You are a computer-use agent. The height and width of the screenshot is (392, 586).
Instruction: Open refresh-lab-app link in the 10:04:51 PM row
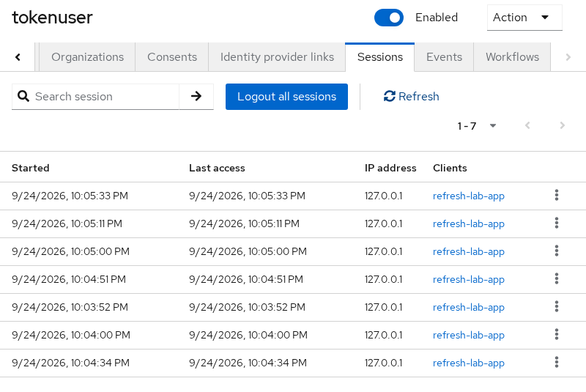click(469, 279)
